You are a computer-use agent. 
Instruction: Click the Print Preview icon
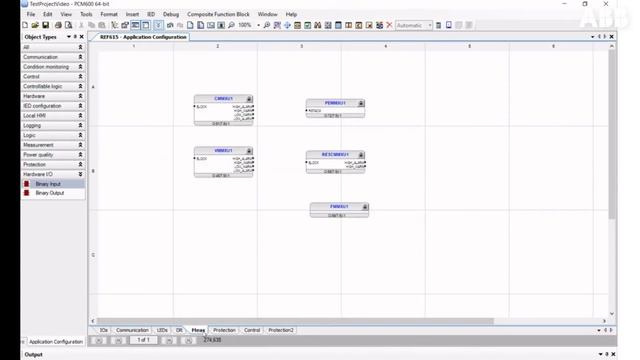[69, 25]
